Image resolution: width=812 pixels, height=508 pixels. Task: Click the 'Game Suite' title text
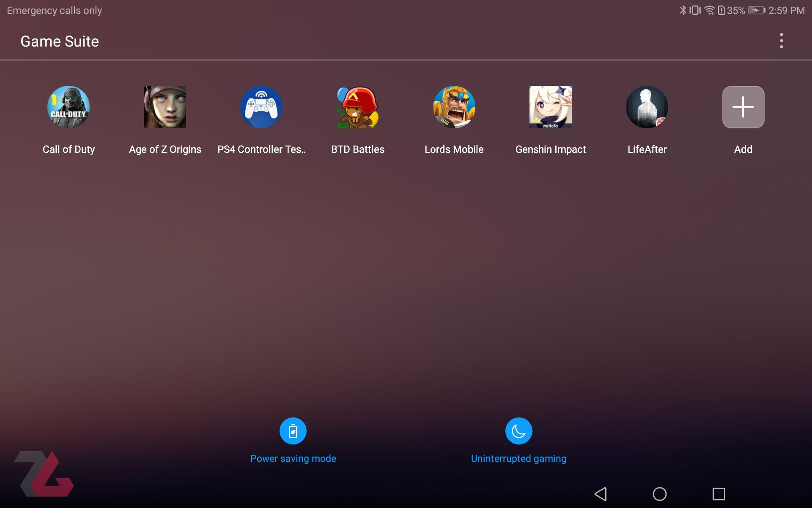tap(60, 41)
